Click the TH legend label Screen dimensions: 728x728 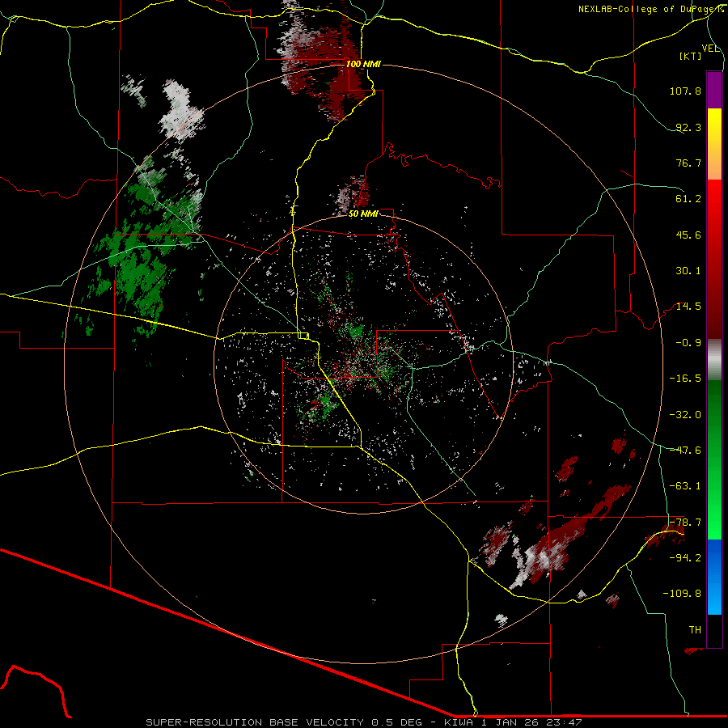click(x=695, y=629)
